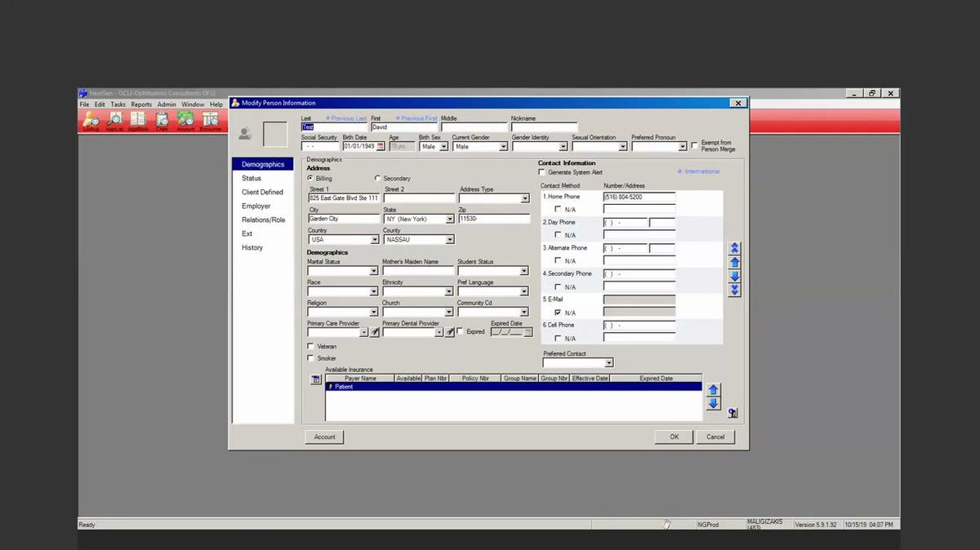The width and height of the screenshot is (980, 550).
Task: Click the pencil icon beside Primary Dental Provider
Action: pyautogui.click(x=450, y=332)
